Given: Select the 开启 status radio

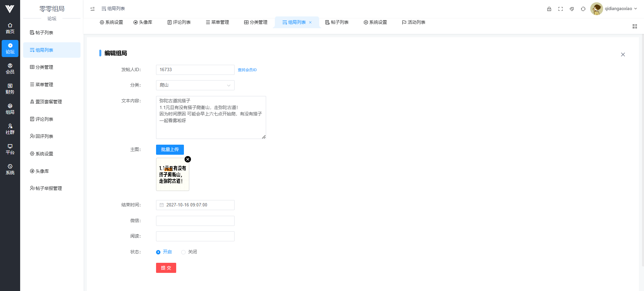Looking at the screenshot, I should pyautogui.click(x=158, y=252).
